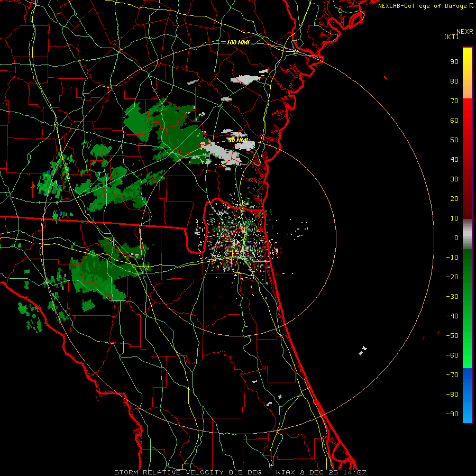Click the positive 80 scale value
Image resolution: width=476 pixels, height=476 pixels.
point(454,81)
